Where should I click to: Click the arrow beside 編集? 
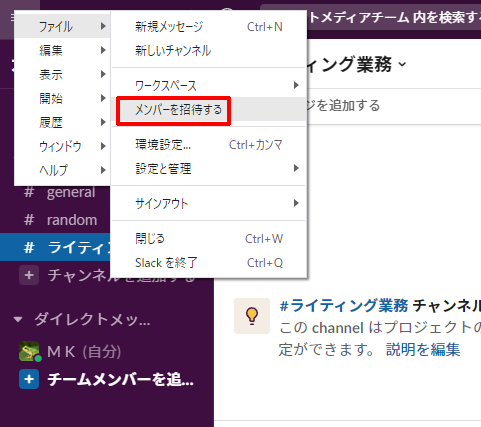(x=103, y=50)
